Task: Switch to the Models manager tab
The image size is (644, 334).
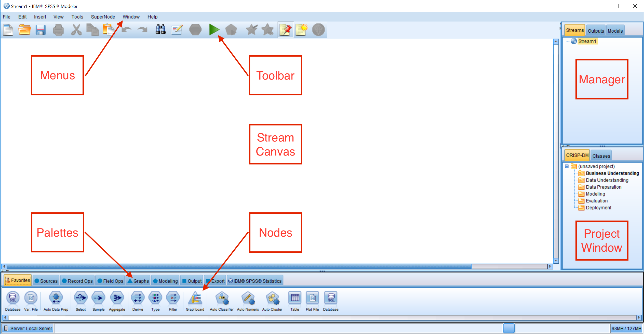Action: (x=615, y=31)
